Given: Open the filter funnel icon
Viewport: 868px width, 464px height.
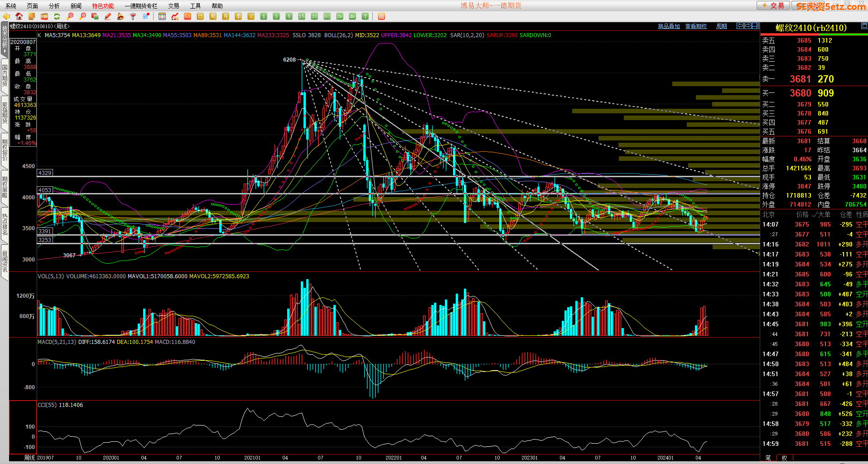Looking at the screenshot, I should coord(133,16).
